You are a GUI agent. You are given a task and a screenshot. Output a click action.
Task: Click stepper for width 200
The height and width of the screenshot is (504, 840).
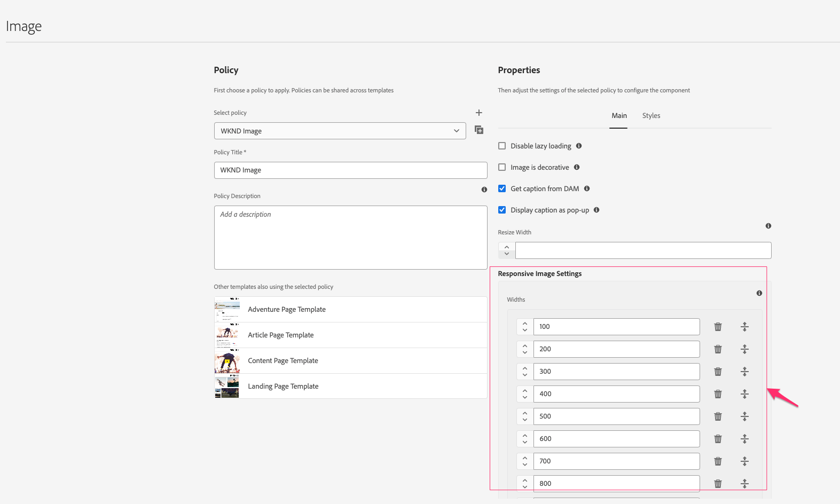point(525,349)
